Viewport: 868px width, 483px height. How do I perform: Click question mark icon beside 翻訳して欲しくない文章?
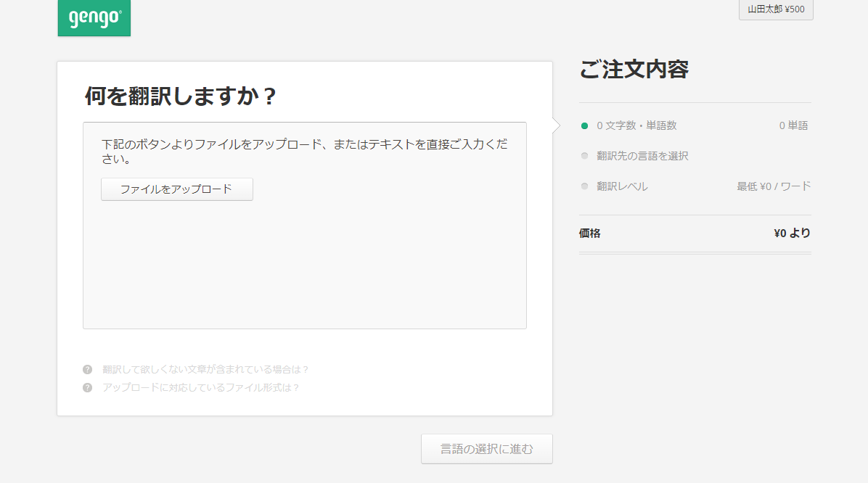(88, 369)
